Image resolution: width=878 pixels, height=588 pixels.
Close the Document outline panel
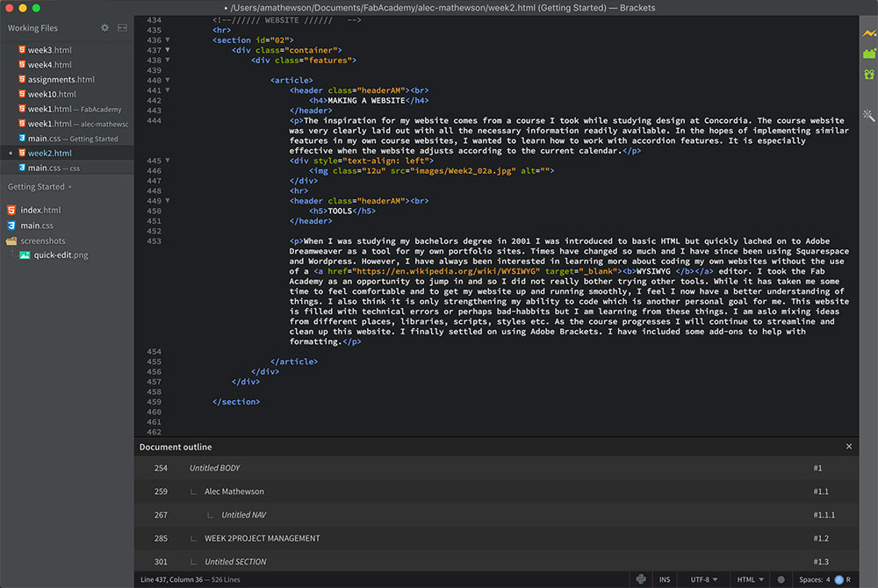(848, 447)
